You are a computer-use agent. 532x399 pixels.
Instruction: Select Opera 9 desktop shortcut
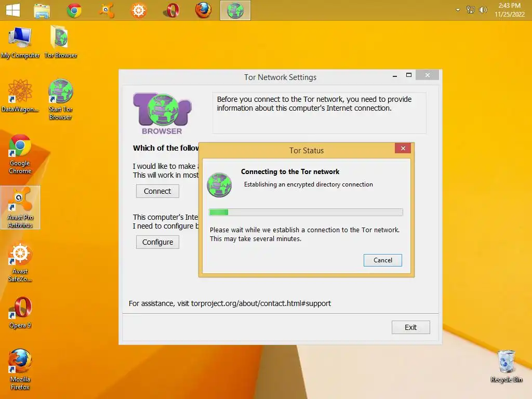click(x=20, y=313)
